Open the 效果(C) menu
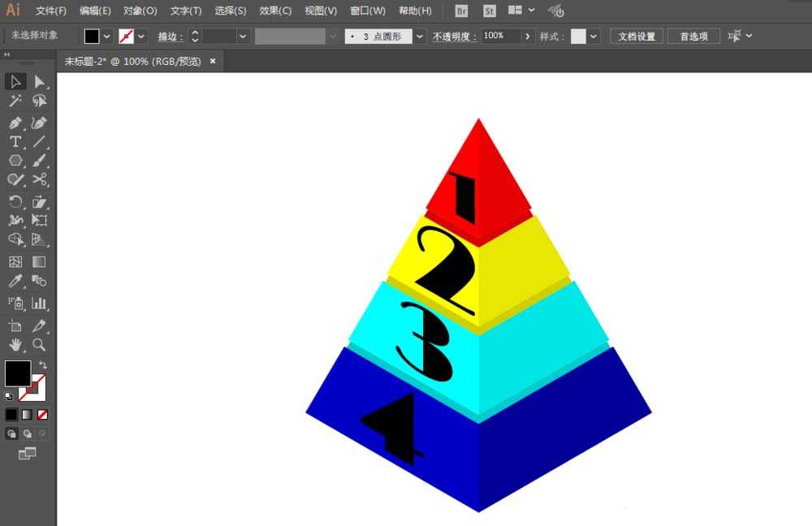 click(275, 11)
